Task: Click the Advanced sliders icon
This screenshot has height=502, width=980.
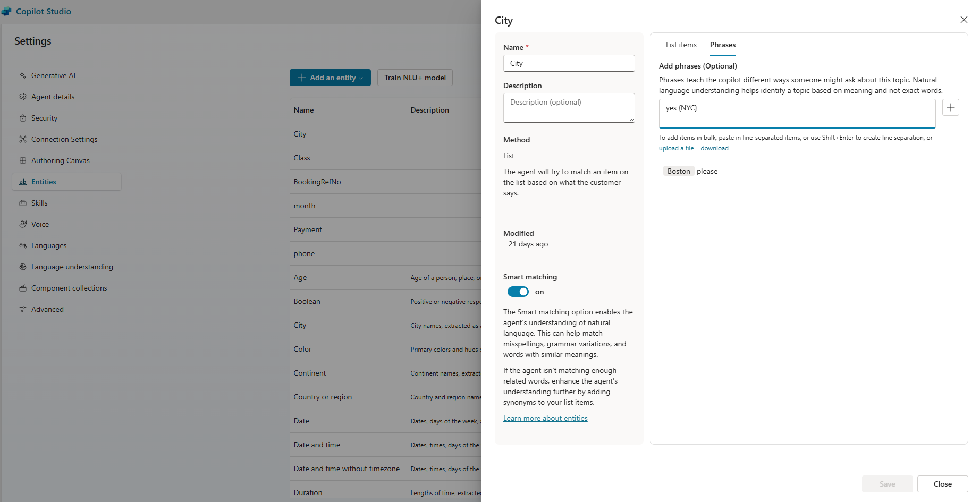Action: pyautogui.click(x=23, y=309)
